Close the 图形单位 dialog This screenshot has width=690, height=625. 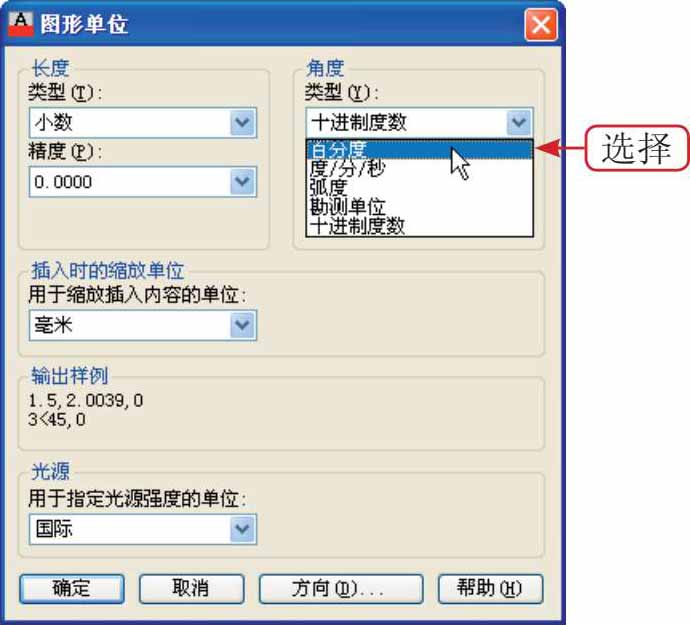[x=541, y=25]
